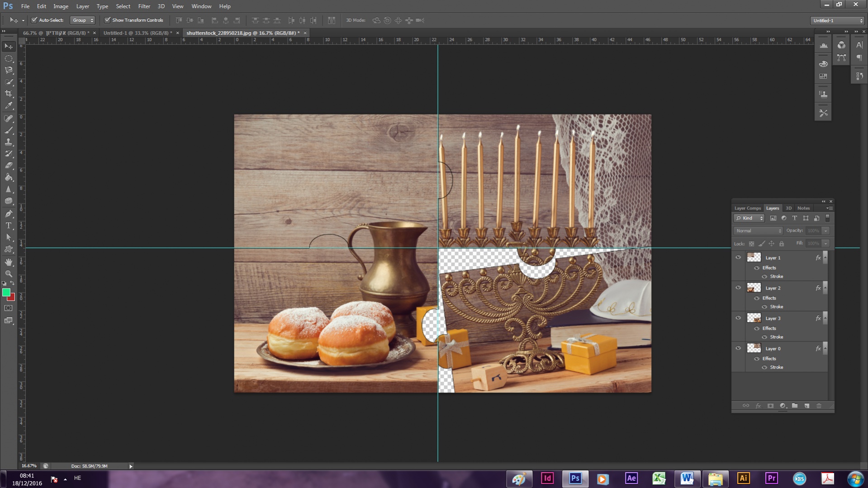Click the delete layer trash icon
The image size is (868, 488).
(x=819, y=406)
